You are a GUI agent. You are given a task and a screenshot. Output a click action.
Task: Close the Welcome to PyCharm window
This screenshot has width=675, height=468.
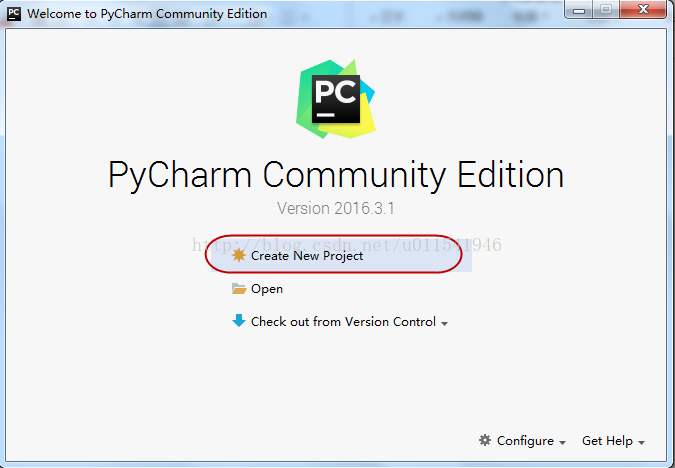(643, 9)
